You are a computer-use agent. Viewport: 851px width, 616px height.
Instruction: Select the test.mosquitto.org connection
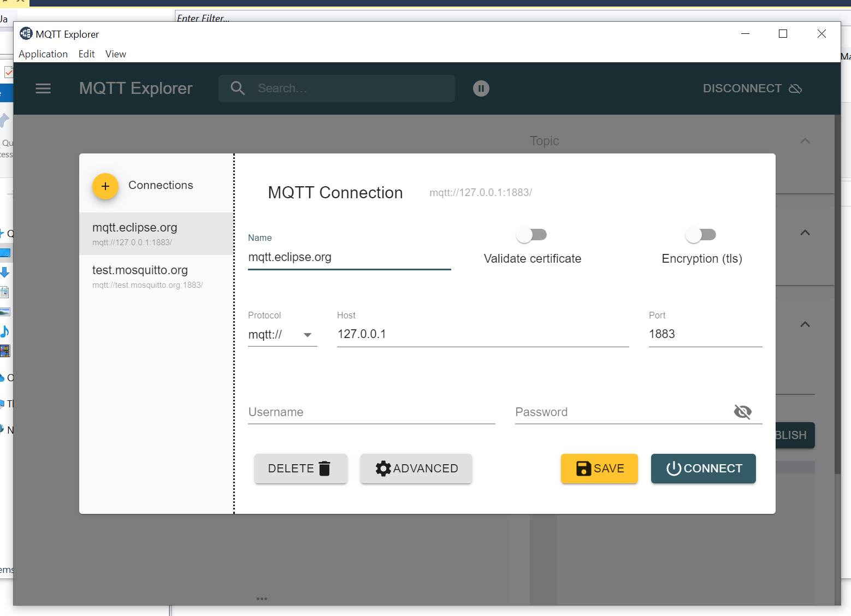point(156,276)
